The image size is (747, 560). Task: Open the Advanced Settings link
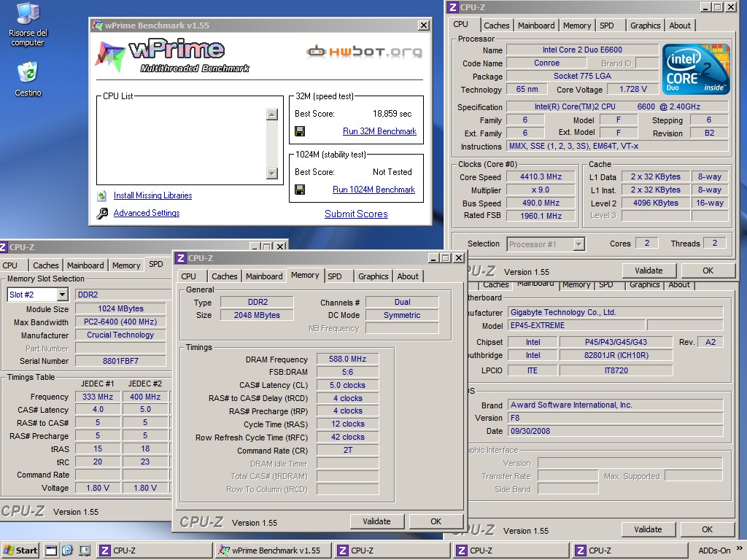(147, 214)
